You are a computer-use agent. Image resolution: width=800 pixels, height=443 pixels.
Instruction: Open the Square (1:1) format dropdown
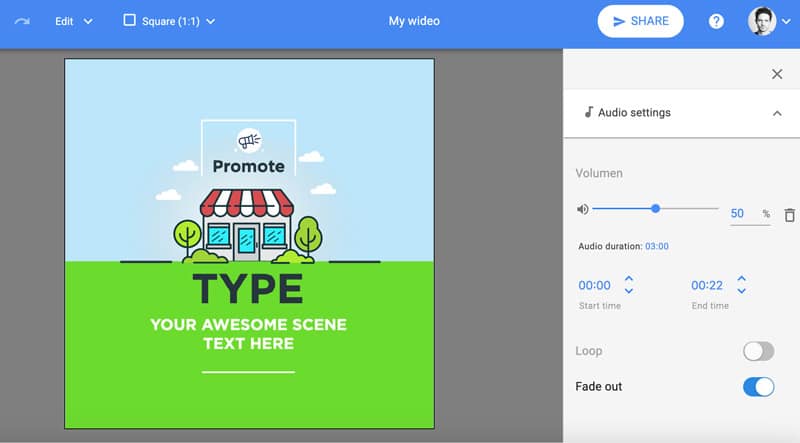tap(169, 21)
